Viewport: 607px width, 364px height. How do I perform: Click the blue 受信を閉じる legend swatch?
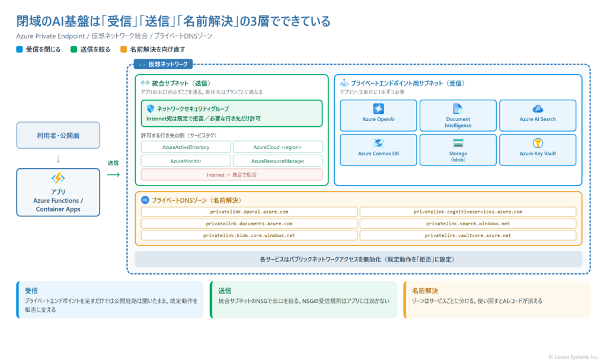click(x=20, y=49)
